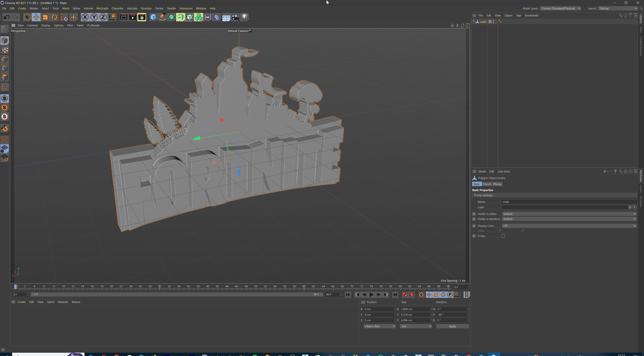644x356 pixels.
Task: Switch to Texture mode in left sidebar
Action: click(5, 50)
